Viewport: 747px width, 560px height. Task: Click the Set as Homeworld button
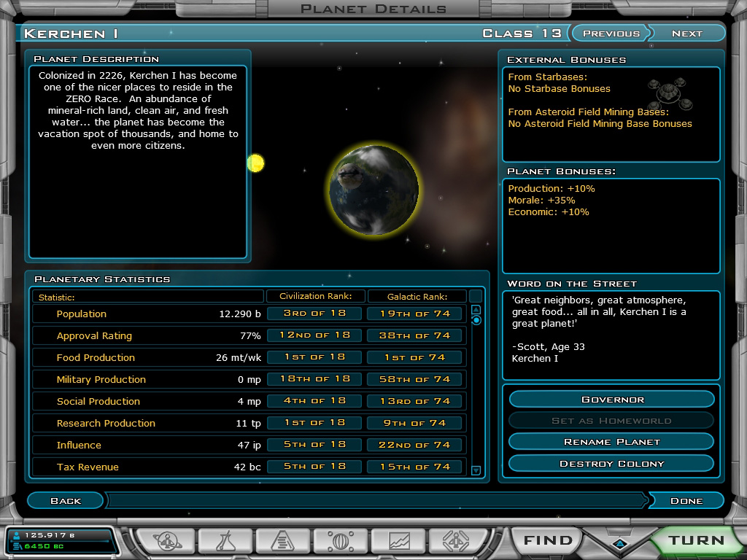[612, 421]
